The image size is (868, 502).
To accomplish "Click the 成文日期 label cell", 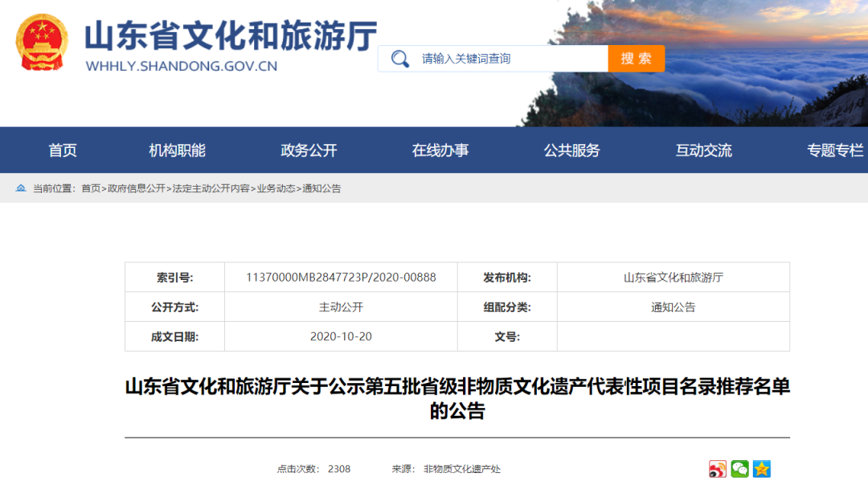I will click(175, 336).
